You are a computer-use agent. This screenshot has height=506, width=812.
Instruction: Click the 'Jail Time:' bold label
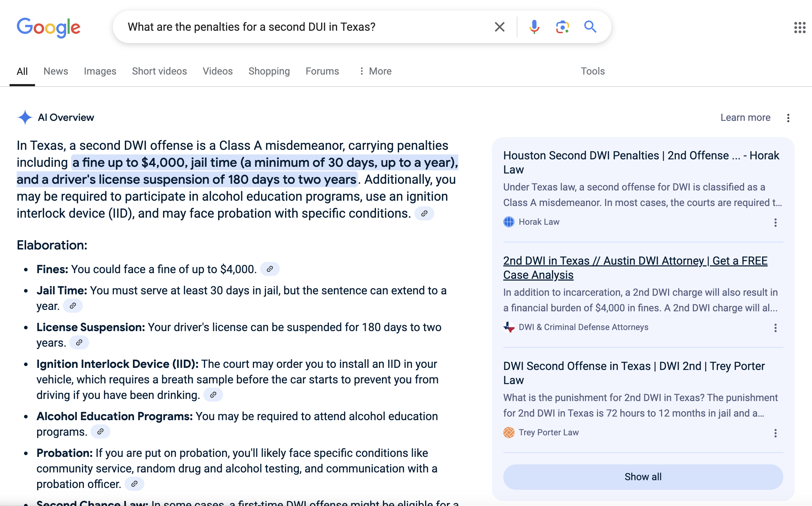(62, 290)
